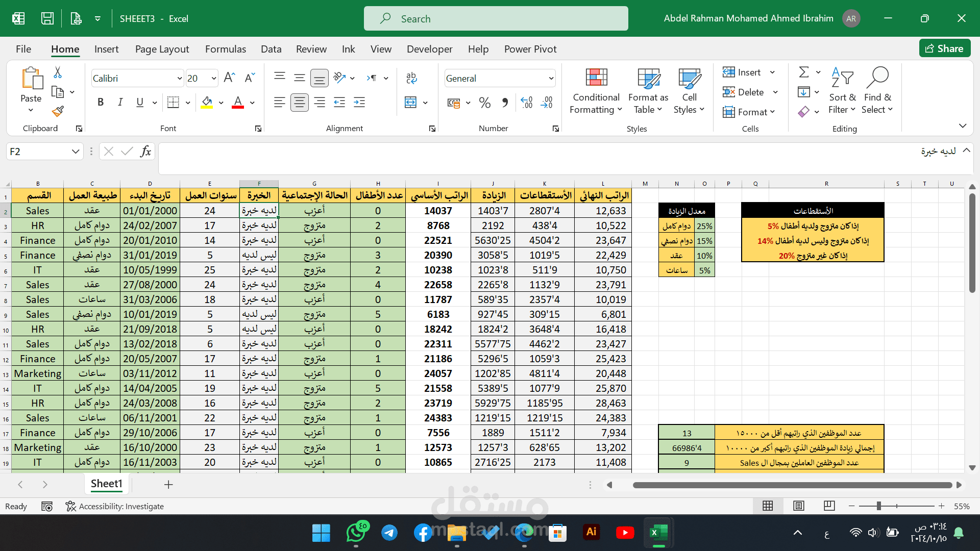Switch to Page Break Preview view
The image size is (980, 551).
click(829, 506)
